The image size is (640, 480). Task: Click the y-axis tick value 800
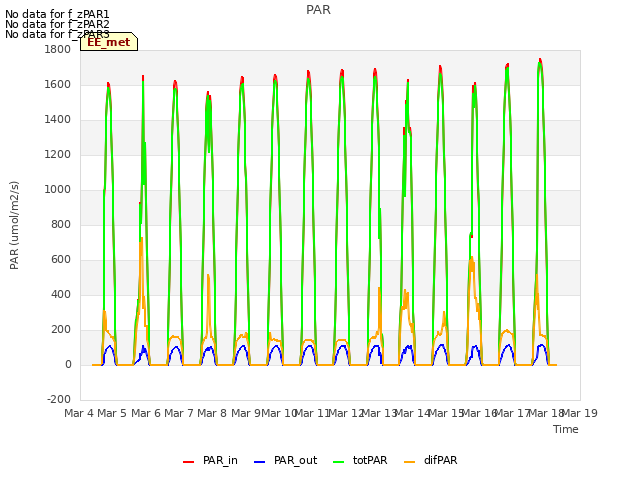point(61,224)
